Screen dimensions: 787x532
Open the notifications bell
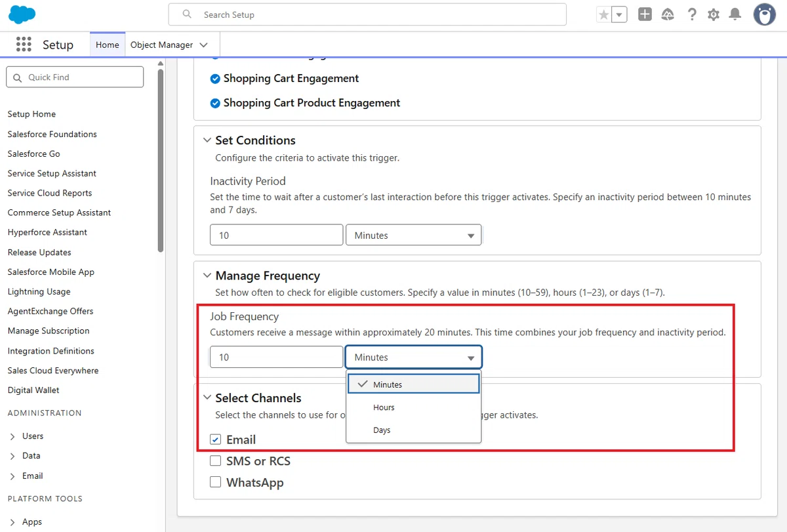tap(735, 14)
